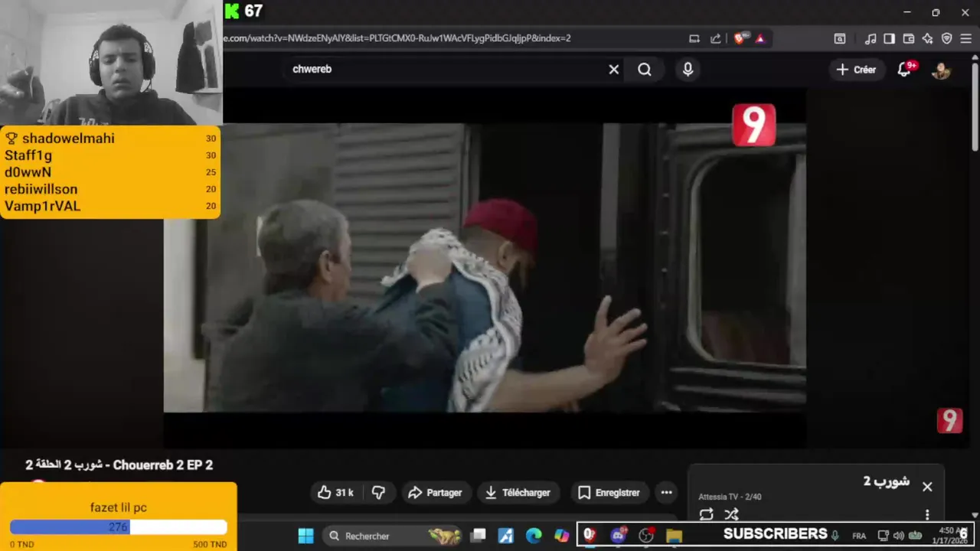Open Brave Rewards triangle icon
The width and height of the screenshot is (980, 551).
tap(759, 38)
